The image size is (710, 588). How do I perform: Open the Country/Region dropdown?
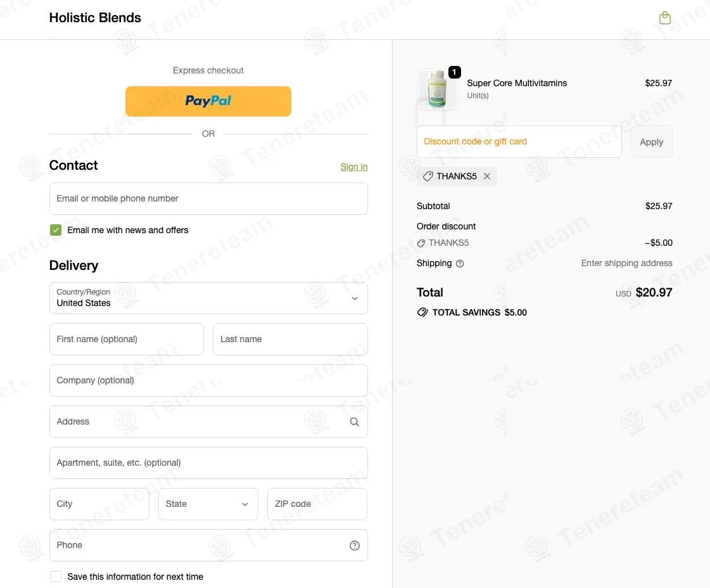click(x=208, y=298)
